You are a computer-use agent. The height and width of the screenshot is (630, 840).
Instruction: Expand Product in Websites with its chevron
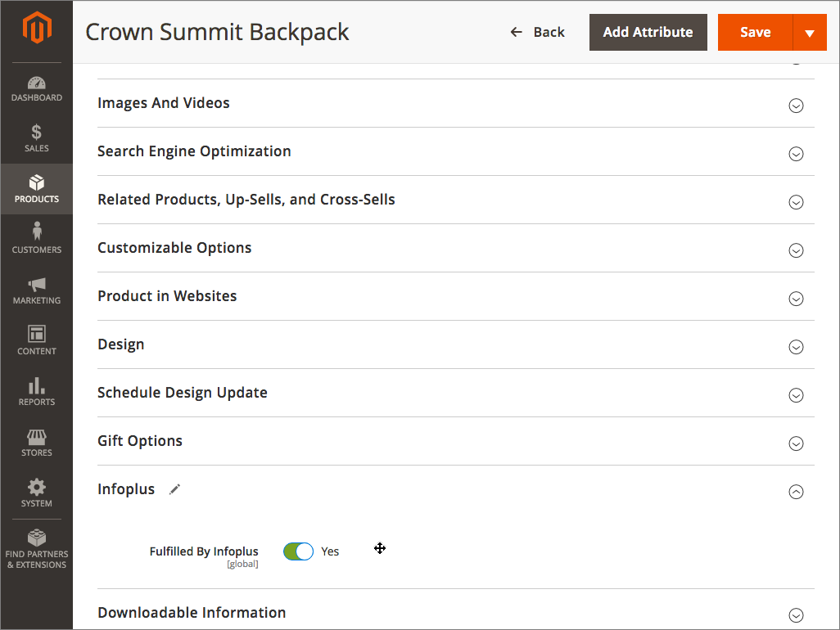coord(796,298)
